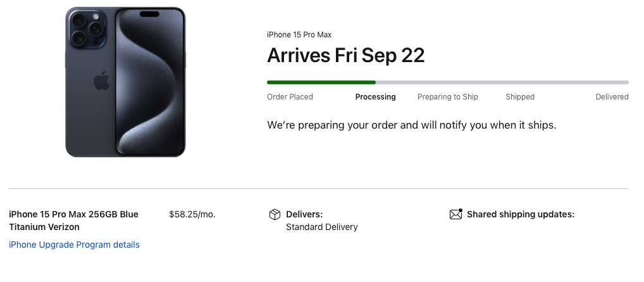Click the Delivered step label
This screenshot has width=644, height=282.
(612, 97)
